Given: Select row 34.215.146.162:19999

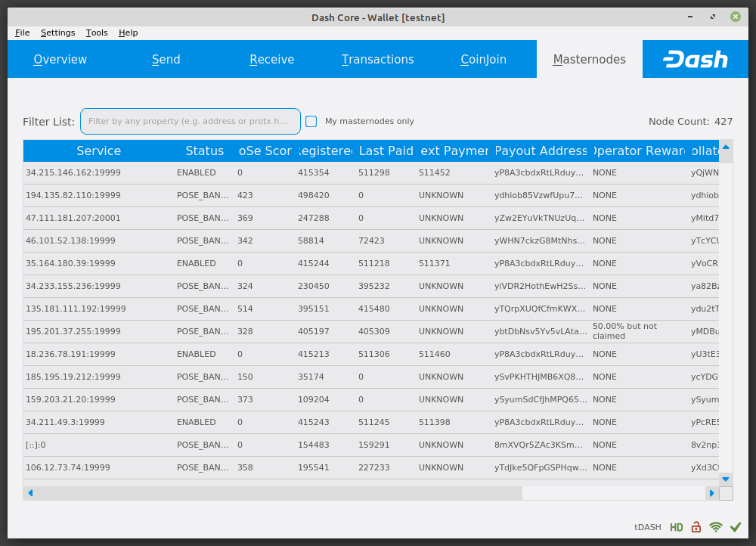Looking at the screenshot, I should click(x=370, y=172).
